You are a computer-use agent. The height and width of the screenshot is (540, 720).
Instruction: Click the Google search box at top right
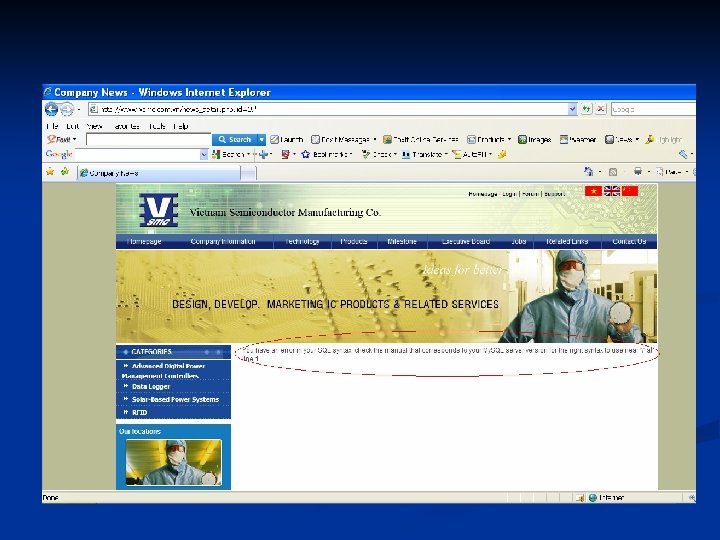[x=653, y=109]
